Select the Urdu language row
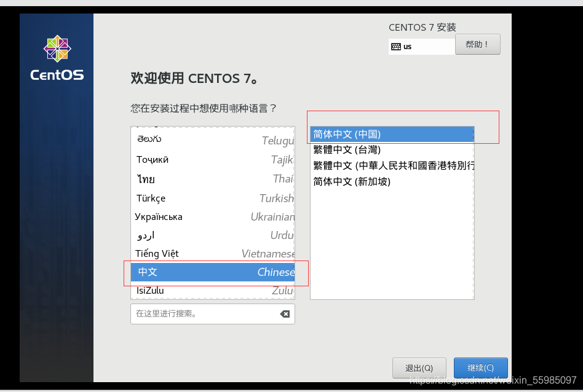This screenshot has height=392, width=583. (213, 235)
